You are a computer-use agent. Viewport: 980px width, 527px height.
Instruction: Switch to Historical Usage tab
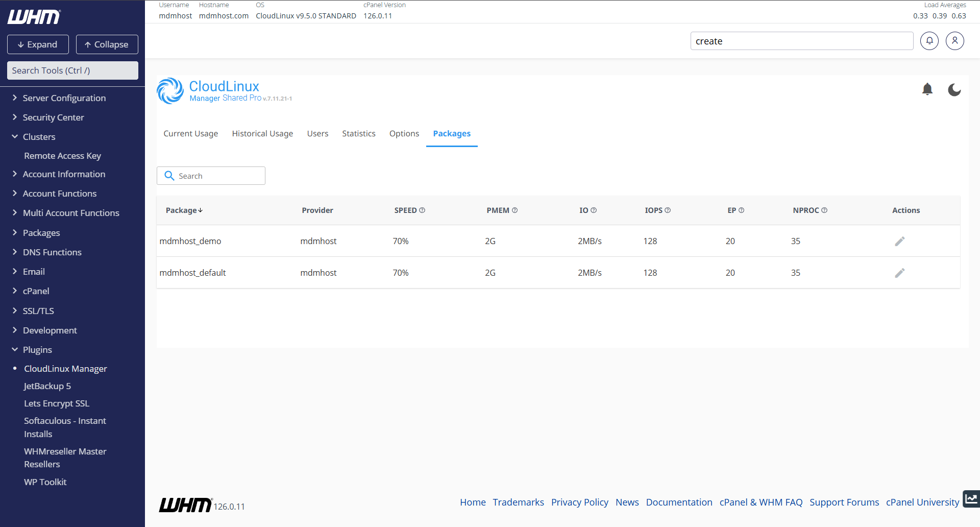coord(262,133)
